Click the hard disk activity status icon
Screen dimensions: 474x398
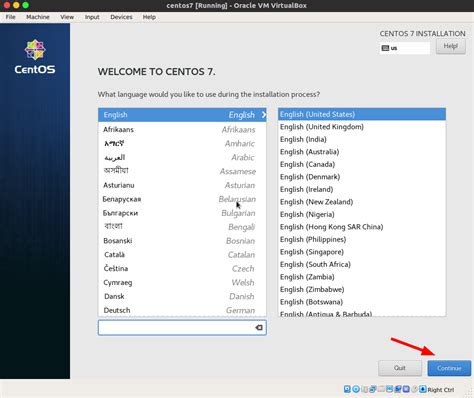347,389
